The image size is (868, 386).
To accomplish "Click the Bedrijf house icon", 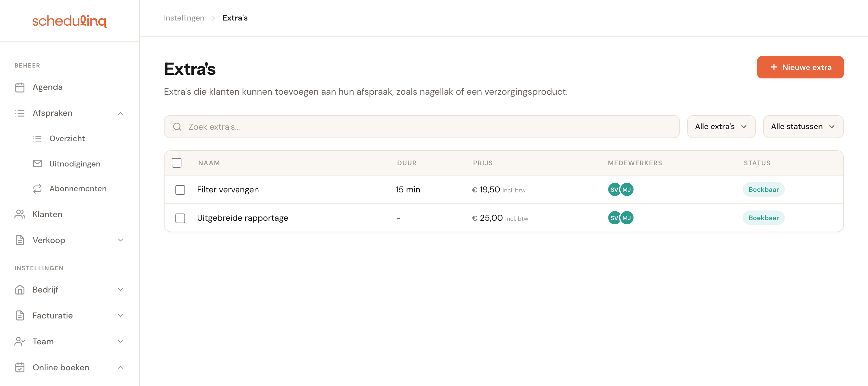I will tap(20, 289).
